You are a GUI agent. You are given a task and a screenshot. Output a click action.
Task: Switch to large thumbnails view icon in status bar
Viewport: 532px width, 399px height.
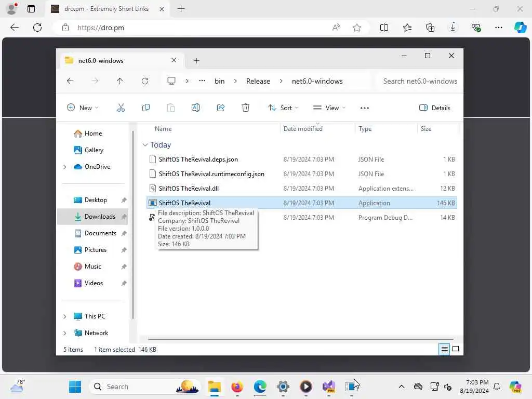(456, 349)
